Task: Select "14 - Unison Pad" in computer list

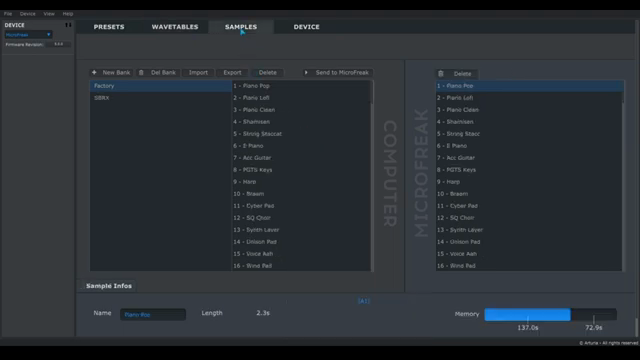Action: 301,242
